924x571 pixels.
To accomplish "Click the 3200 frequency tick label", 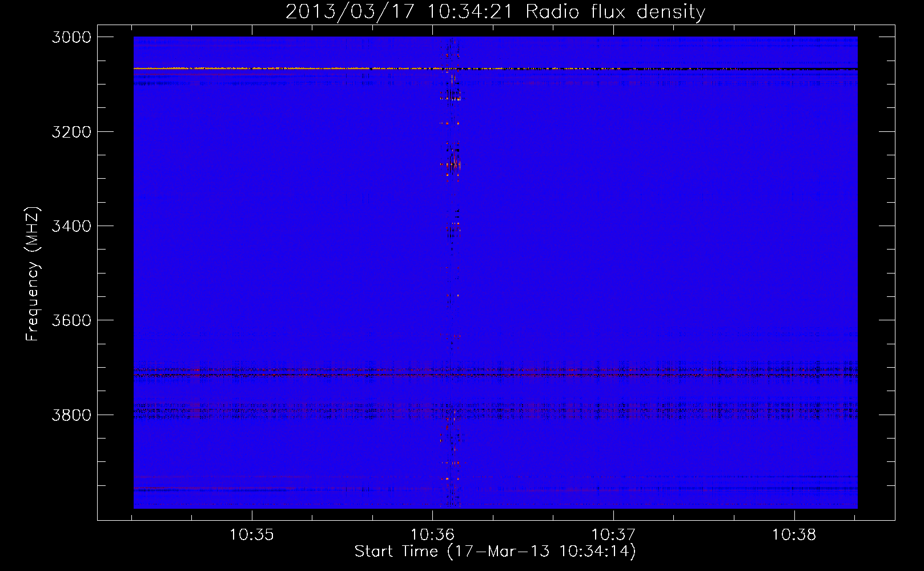I will (x=71, y=132).
